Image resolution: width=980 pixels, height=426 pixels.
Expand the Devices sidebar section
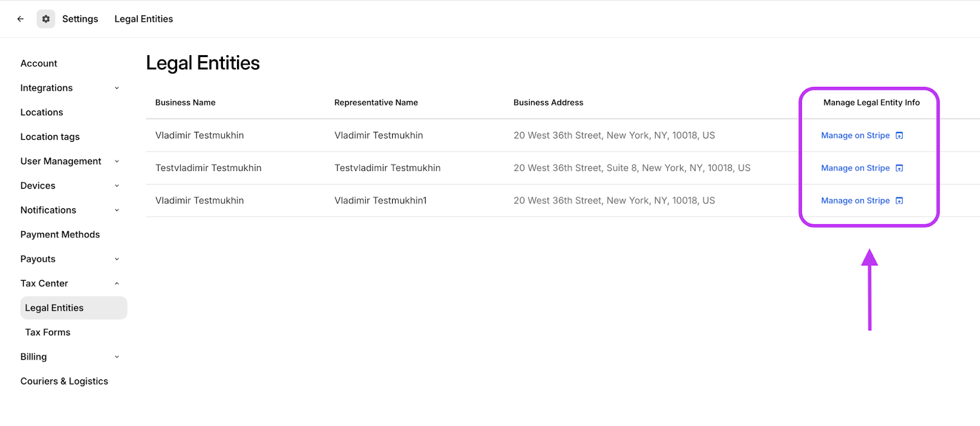point(116,186)
